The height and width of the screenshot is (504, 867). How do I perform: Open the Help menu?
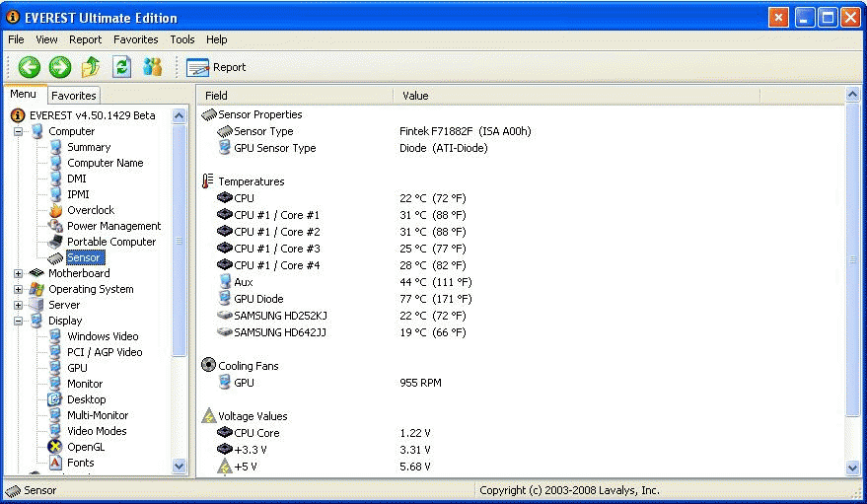[217, 39]
